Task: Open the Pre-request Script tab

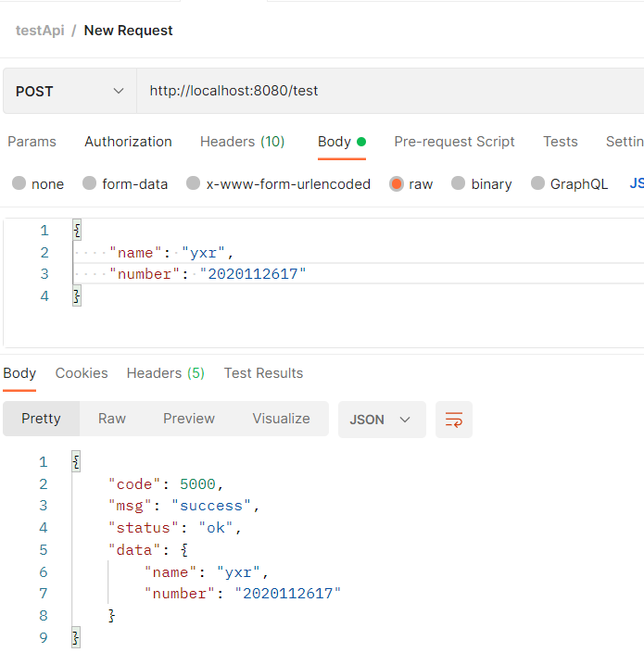Action: tap(454, 142)
